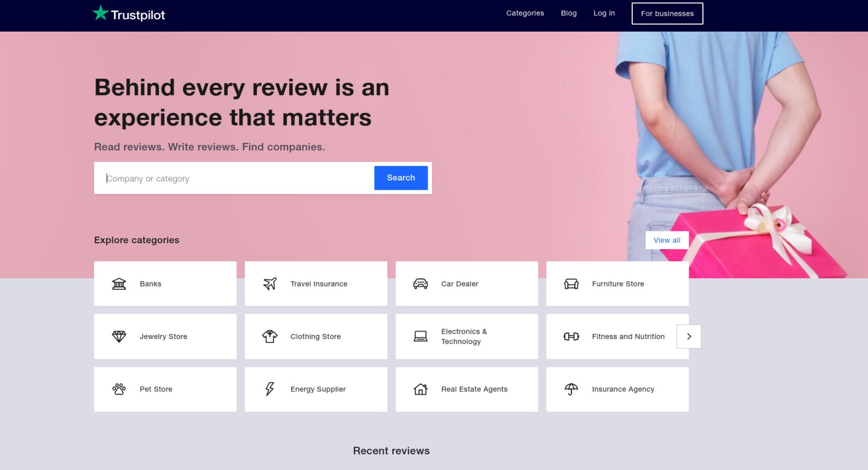Click the Car Dealer car icon

(x=420, y=284)
